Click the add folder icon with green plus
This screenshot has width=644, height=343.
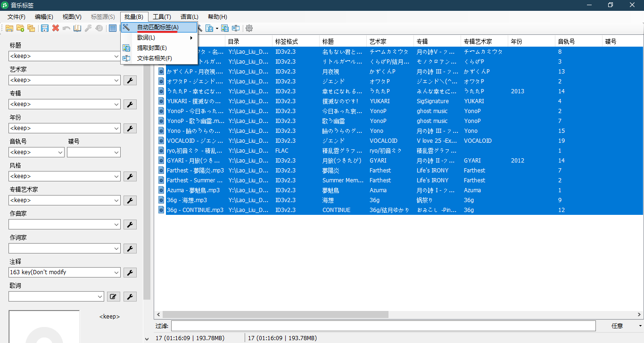[x=20, y=28]
